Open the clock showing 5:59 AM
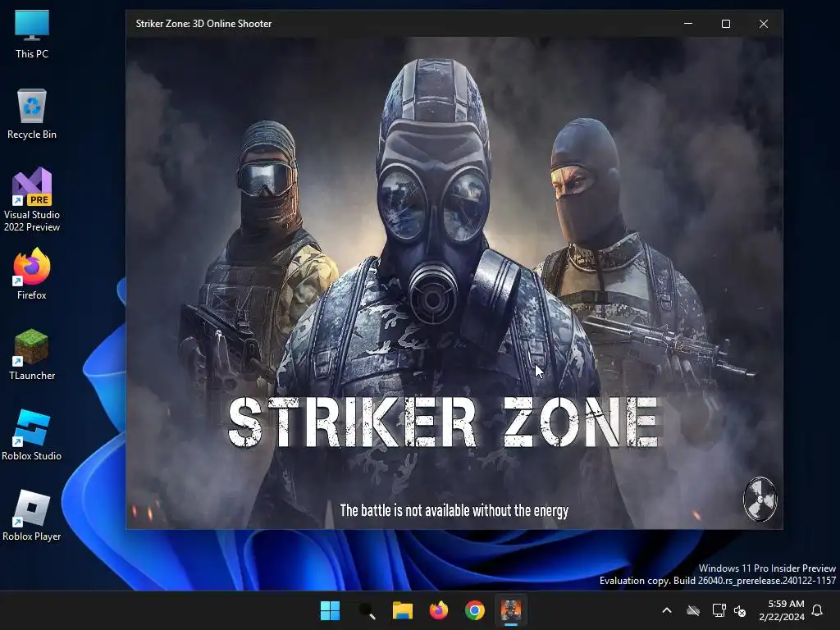This screenshot has height=630, width=840. (x=782, y=610)
